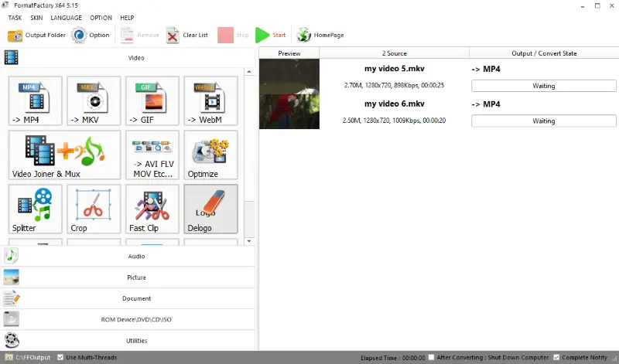Collapse the Video category header

click(x=128, y=58)
